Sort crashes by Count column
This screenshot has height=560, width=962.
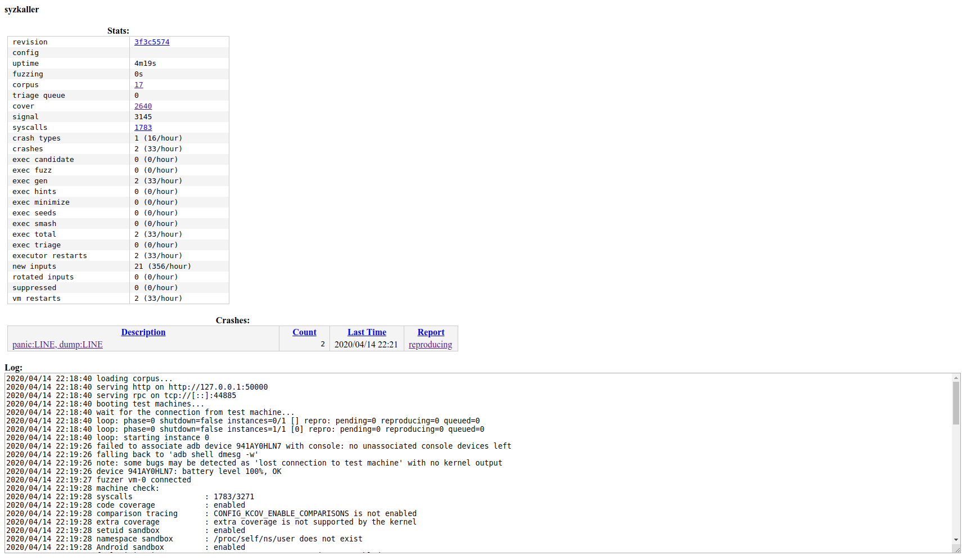(x=304, y=332)
